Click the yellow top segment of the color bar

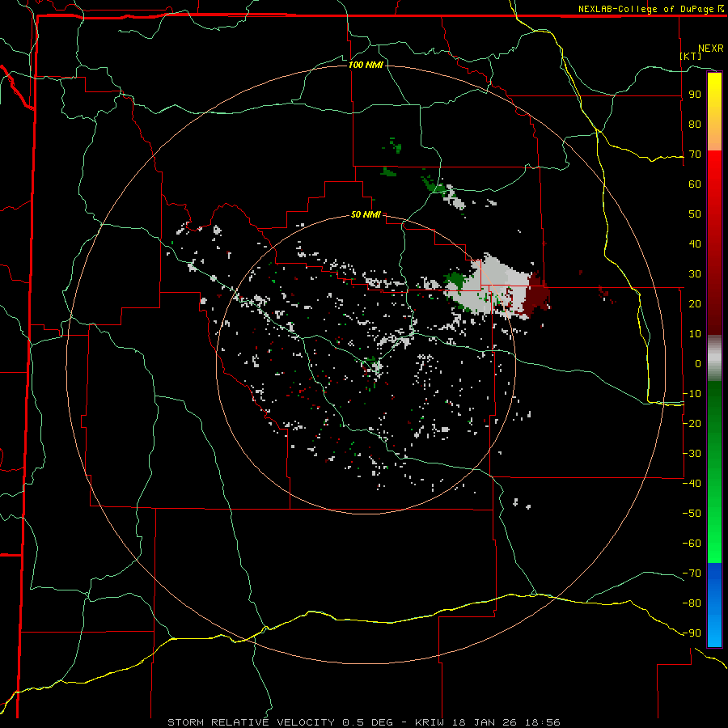tap(714, 112)
